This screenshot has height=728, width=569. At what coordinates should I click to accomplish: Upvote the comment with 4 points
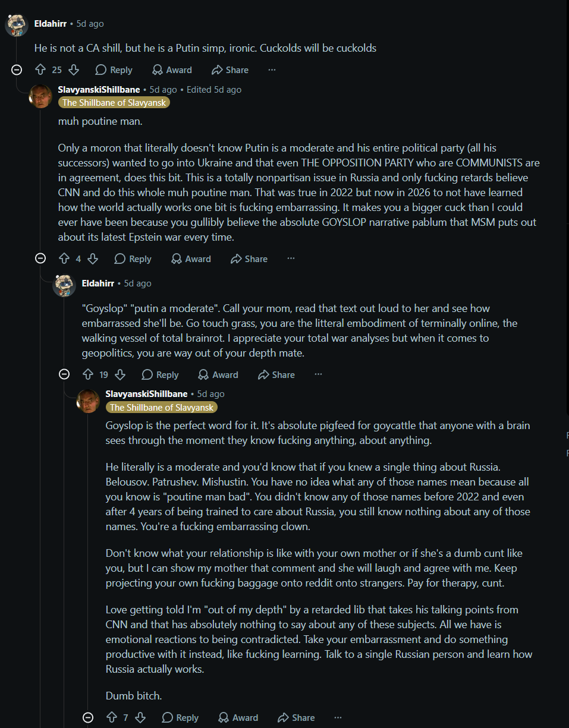coord(64,259)
